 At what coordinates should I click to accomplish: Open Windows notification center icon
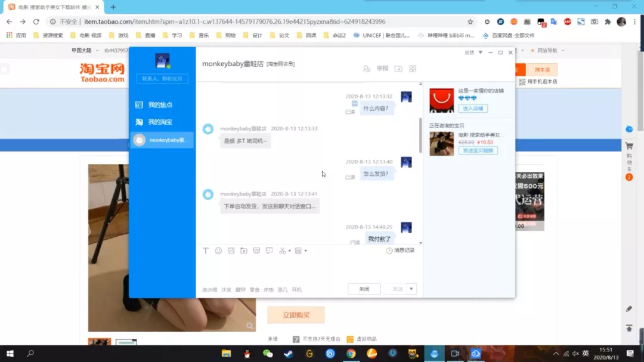[630, 354]
